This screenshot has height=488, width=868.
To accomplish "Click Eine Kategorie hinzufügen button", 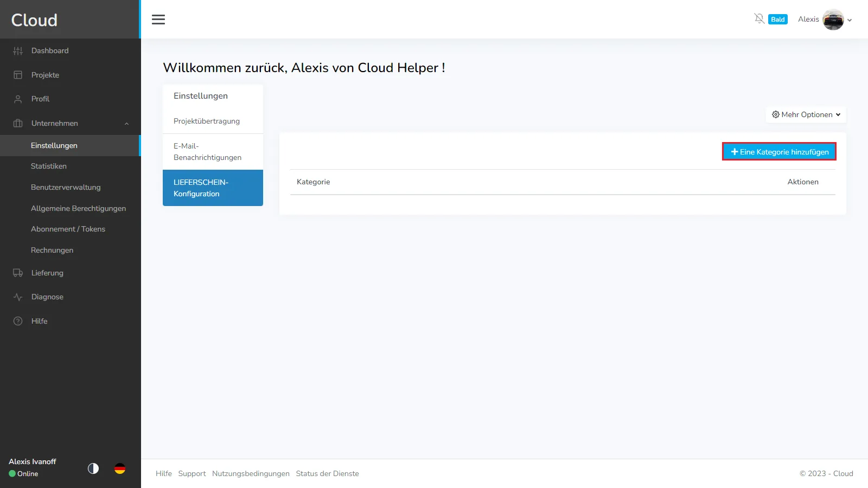I will point(779,152).
